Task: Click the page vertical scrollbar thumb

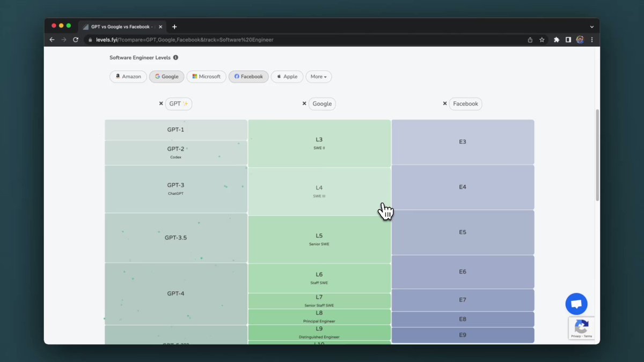Action: [x=597, y=156]
